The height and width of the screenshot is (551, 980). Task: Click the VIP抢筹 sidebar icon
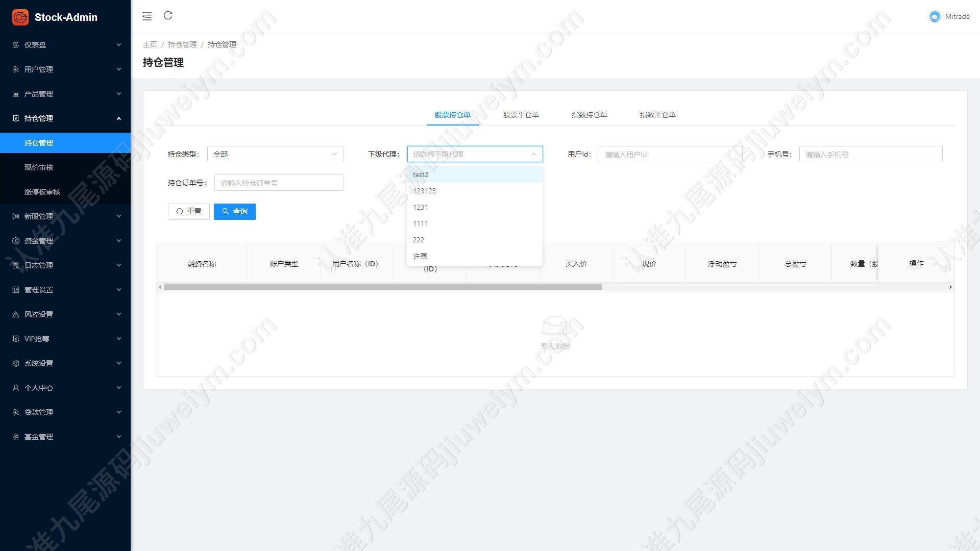(16, 339)
